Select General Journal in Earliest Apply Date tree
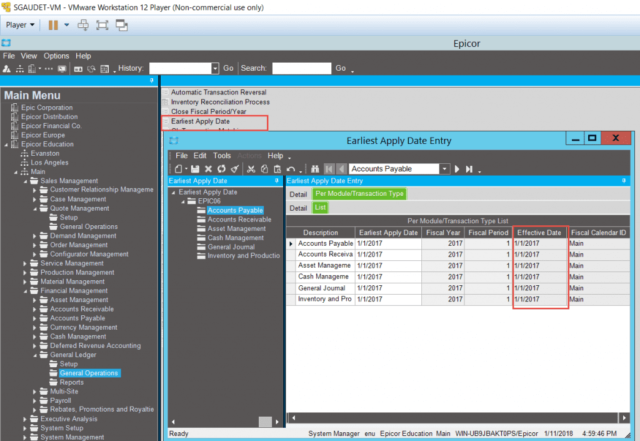Screen dimensions: 640x441 pyautogui.click(x=231, y=247)
